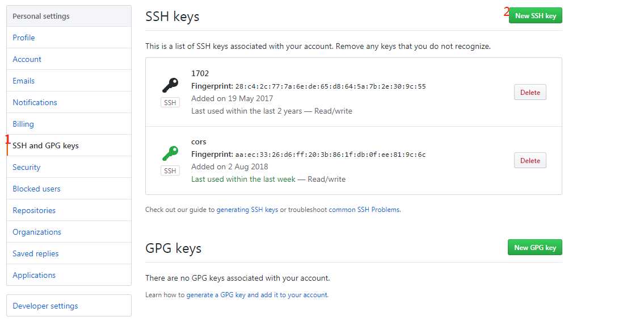Image resolution: width=644 pixels, height=329 pixels.
Task: Go to Account settings
Action: [x=69, y=59]
